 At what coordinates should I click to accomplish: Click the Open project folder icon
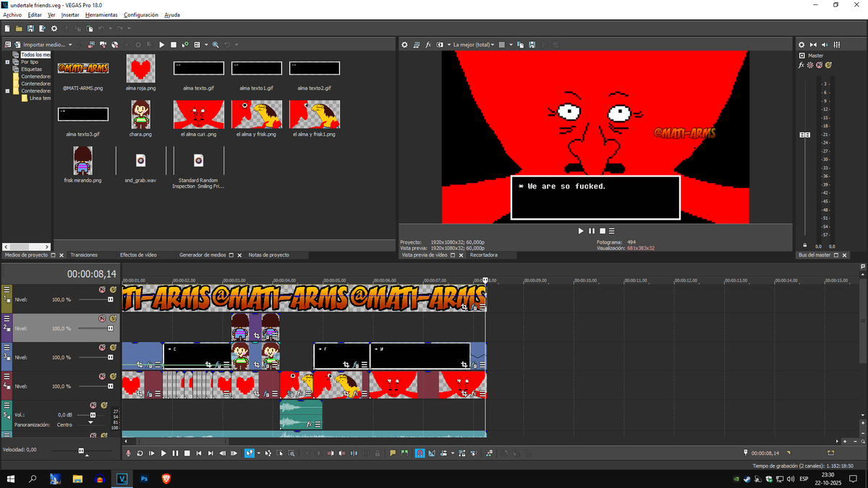pos(19,28)
